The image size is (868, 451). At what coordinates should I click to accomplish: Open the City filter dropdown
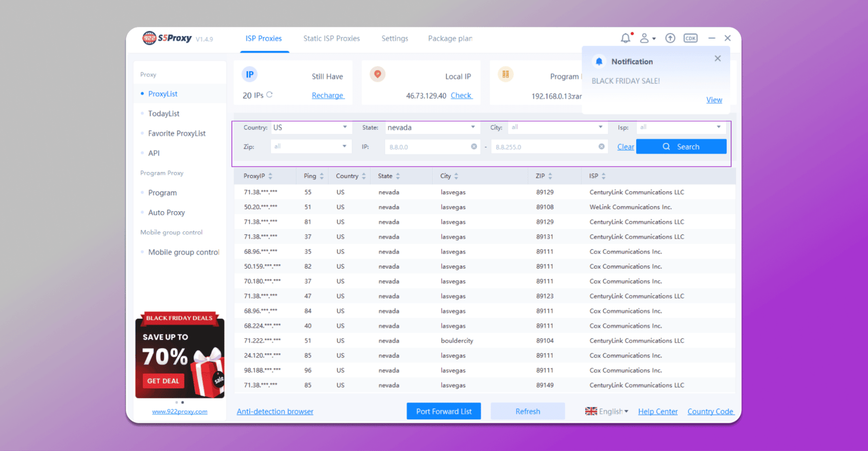coord(557,127)
